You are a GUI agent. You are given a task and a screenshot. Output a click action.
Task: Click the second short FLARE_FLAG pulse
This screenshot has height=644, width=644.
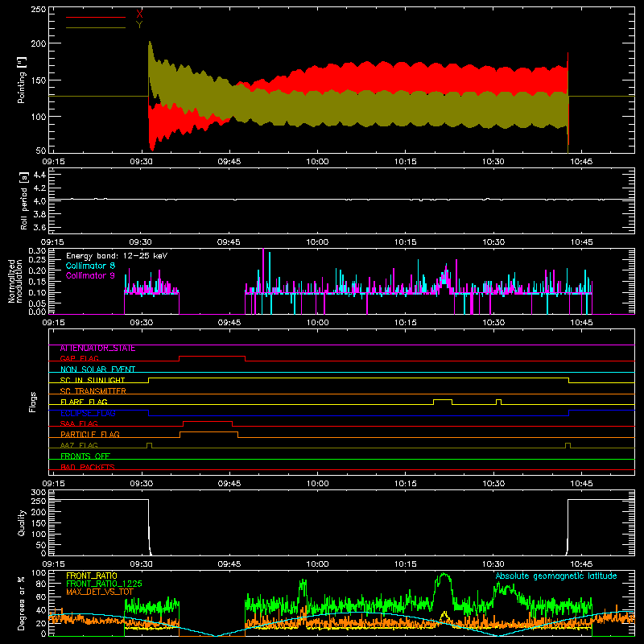498,400
